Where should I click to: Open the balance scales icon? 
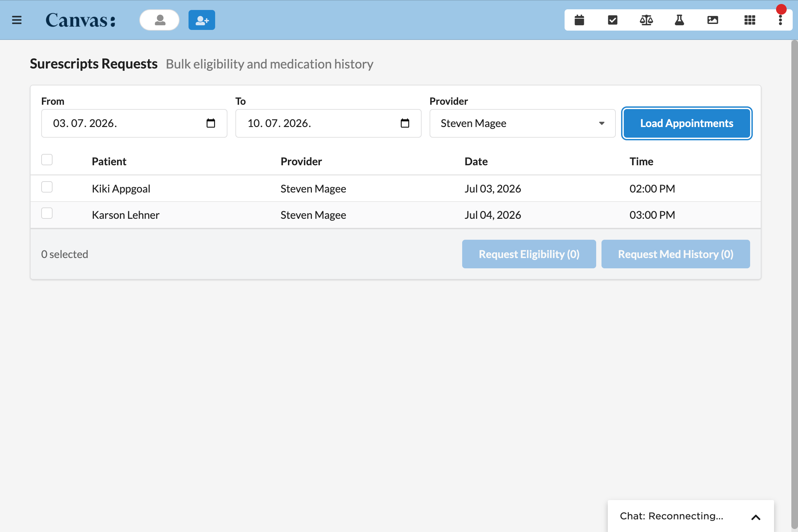(646, 20)
